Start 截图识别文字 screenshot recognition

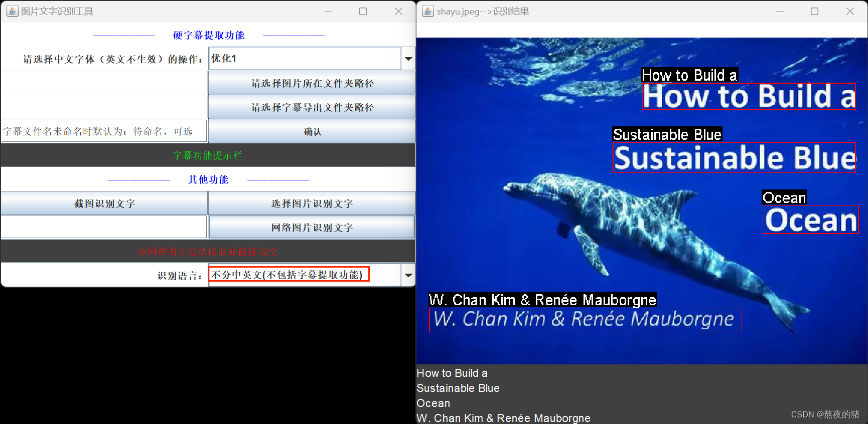click(x=104, y=203)
